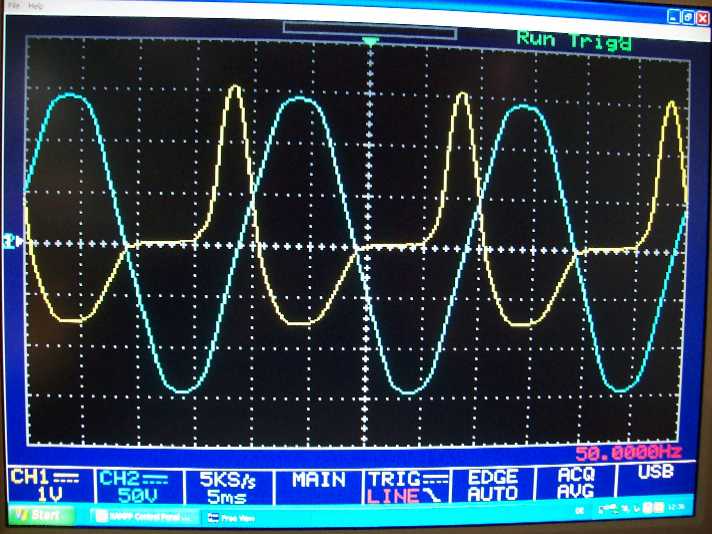
Task: Click the ACQ AVG acquisition panel
Action: 578,485
